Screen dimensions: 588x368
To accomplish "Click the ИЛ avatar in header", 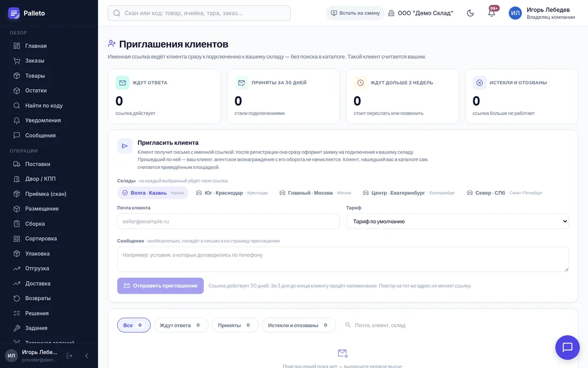I will pos(515,13).
